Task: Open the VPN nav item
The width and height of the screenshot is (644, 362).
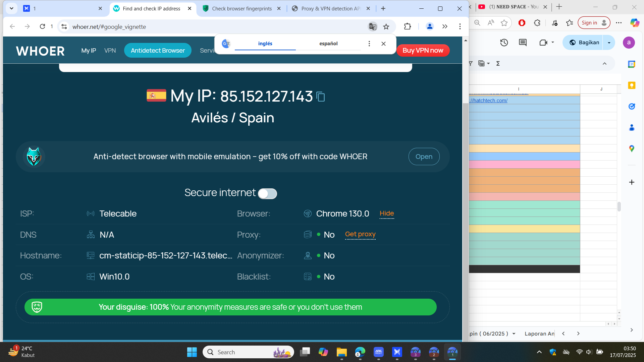Action: (110, 51)
